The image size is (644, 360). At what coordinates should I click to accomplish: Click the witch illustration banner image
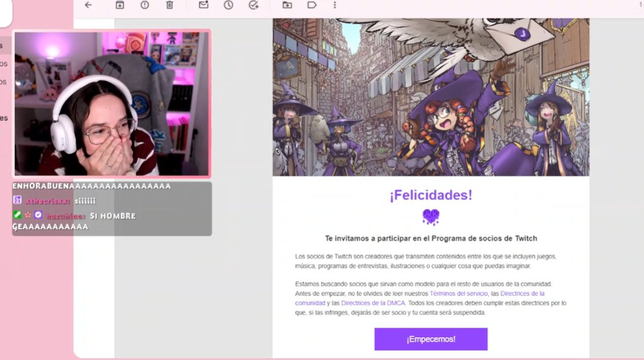[x=431, y=97]
